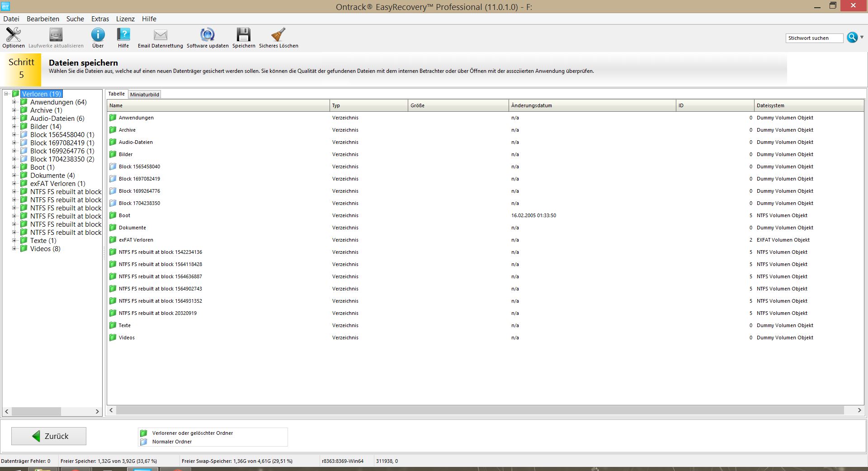Click EXFAT Volumen Objekt cell

783,240
